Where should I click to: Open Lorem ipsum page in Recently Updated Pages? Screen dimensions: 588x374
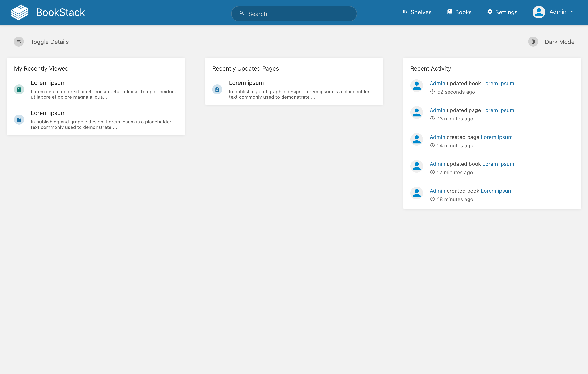click(246, 83)
